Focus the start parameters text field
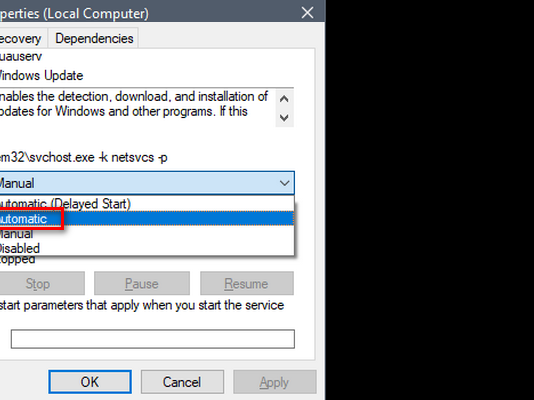The width and height of the screenshot is (534, 400). click(153, 339)
